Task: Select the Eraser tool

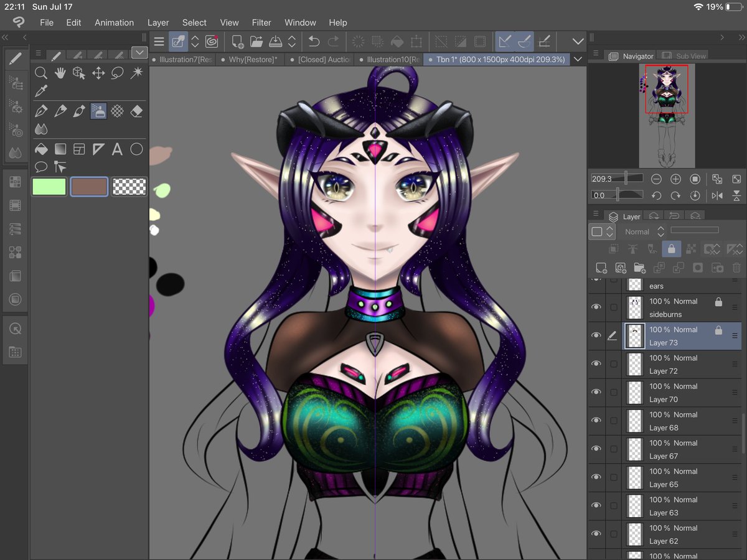Action: coord(136,111)
